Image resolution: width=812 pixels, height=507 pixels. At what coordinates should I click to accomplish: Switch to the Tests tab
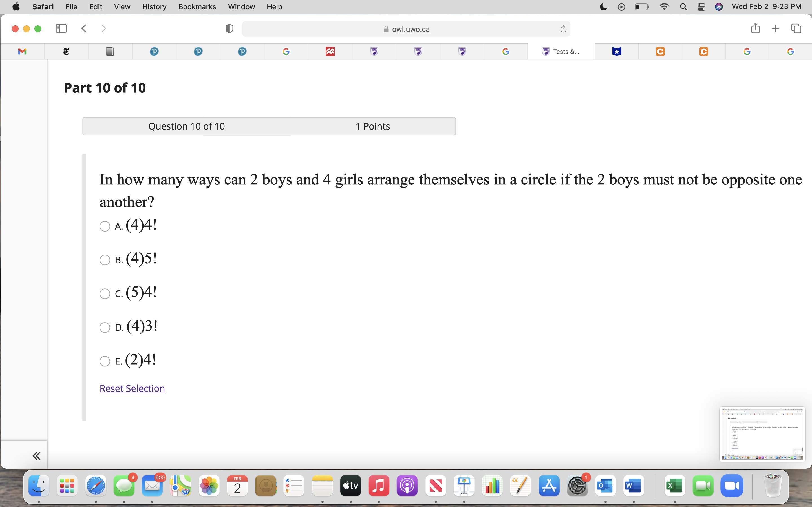coord(561,51)
